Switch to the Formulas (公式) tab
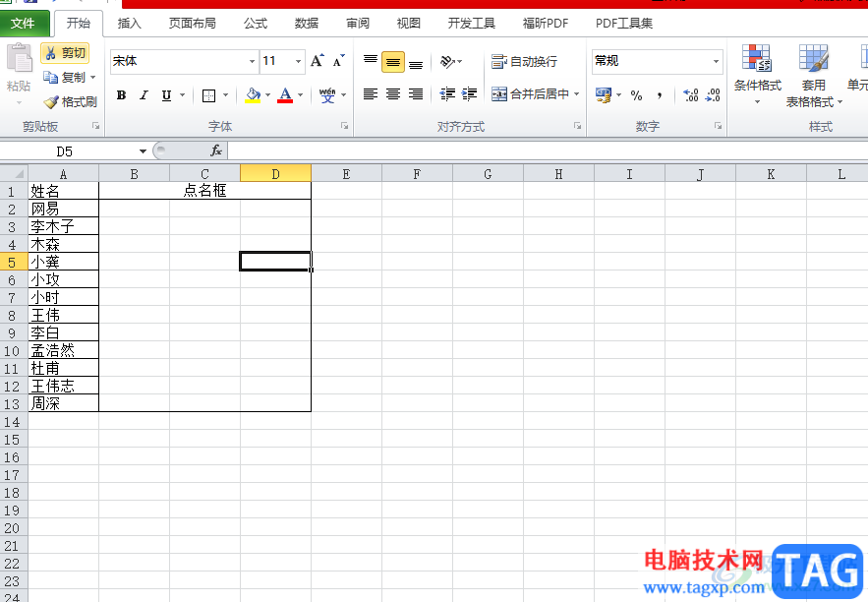This screenshot has height=602, width=868. 256,24
